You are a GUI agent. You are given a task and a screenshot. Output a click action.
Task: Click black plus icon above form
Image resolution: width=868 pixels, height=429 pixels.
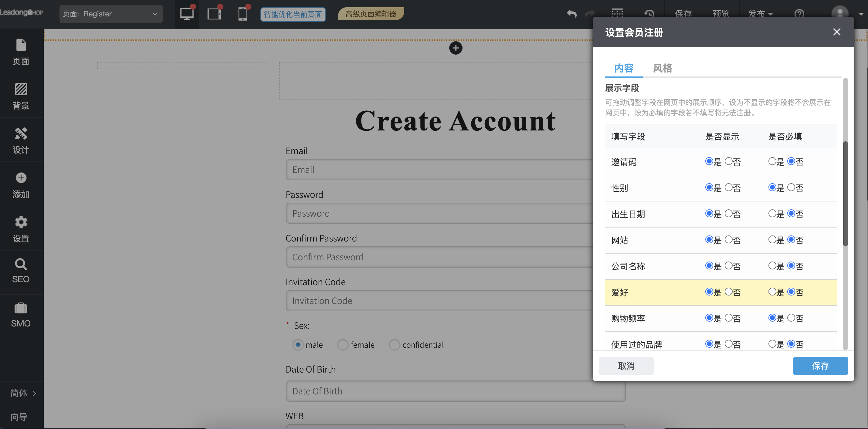click(x=456, y=48)
